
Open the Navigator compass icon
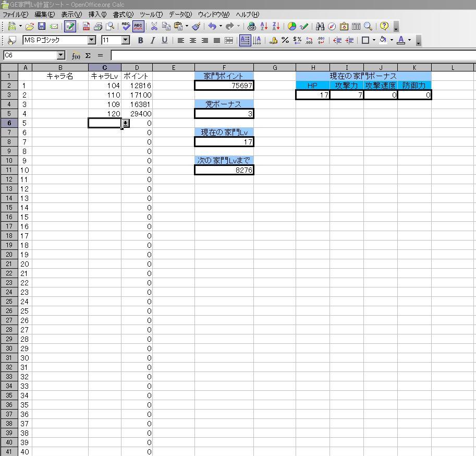pyautogui.click(x=332, y=26)
